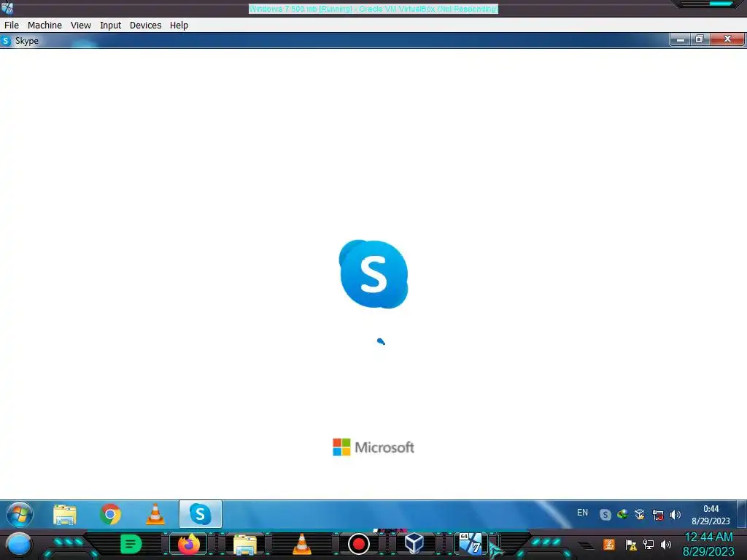Click the orange Java update tray icon
Image resolution: width=747 pixels, height=560 pixels.
tap(609, 544)
